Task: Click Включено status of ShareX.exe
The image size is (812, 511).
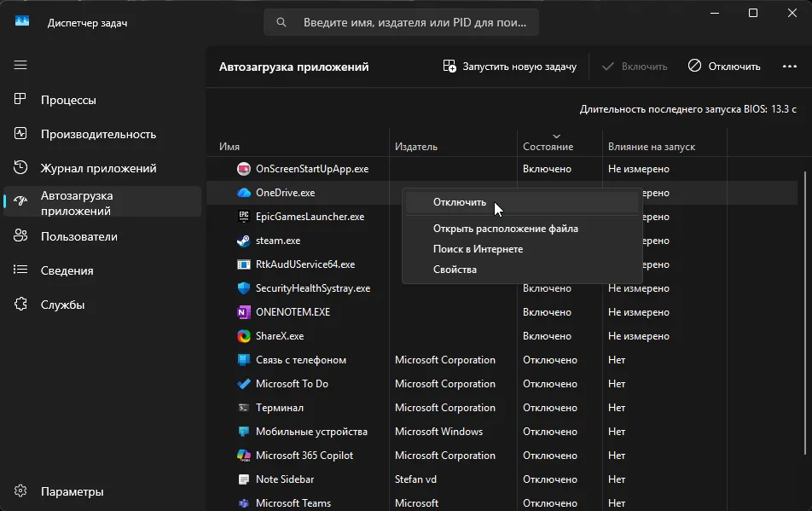Action: pos(547,336)
